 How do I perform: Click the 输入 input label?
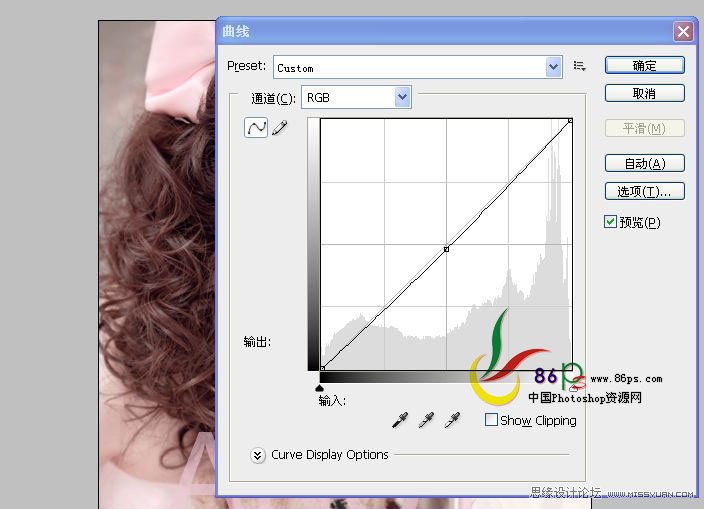tap(332, 400)
